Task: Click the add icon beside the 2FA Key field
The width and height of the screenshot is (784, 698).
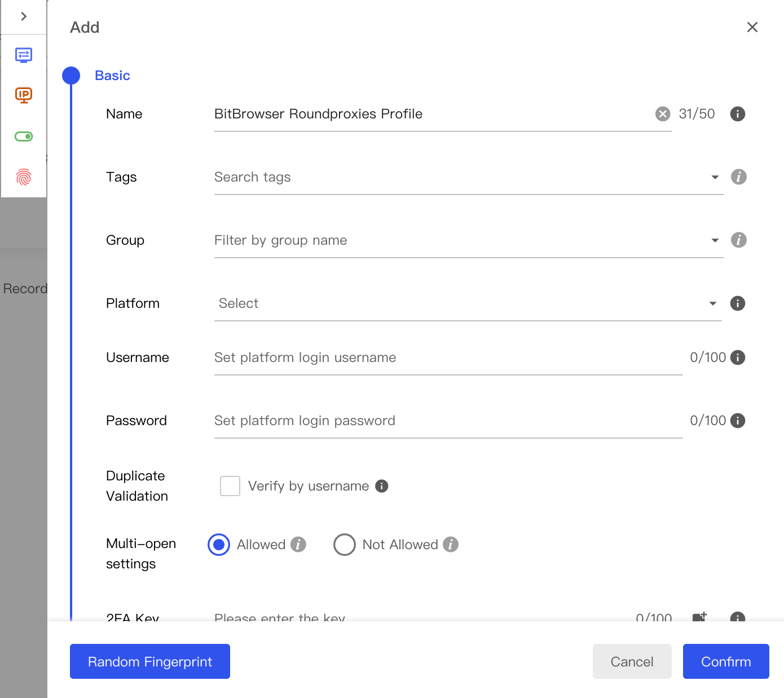Action: point(699,617)
